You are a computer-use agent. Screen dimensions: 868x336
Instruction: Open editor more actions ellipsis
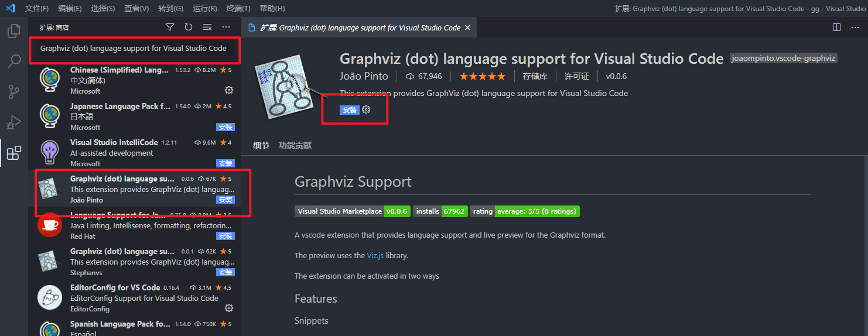(x=855, y=28)
